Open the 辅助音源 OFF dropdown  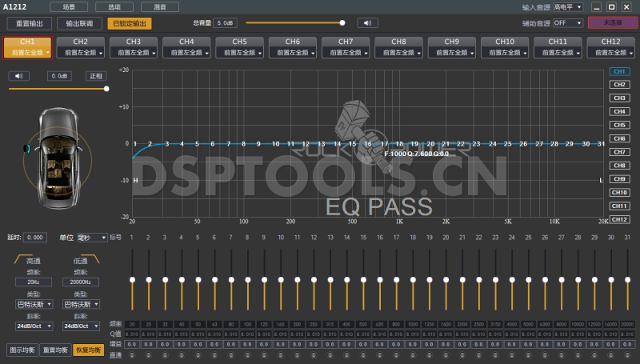569,23
